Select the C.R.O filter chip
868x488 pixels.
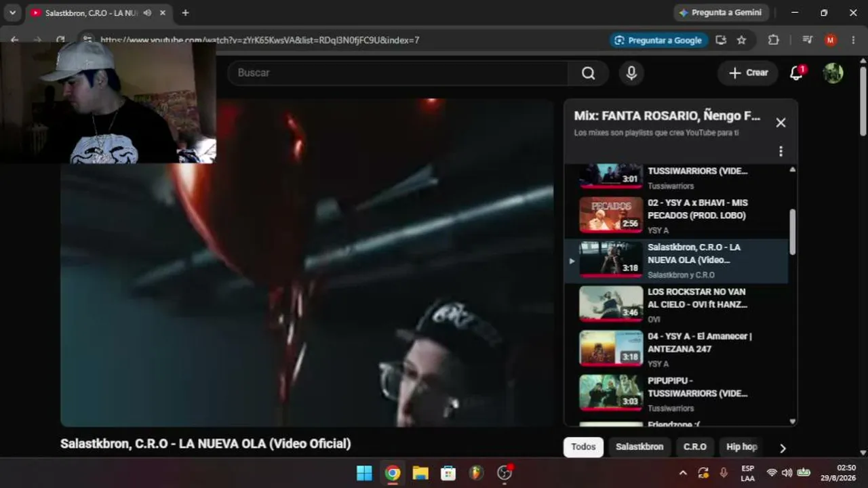(694, 447)
